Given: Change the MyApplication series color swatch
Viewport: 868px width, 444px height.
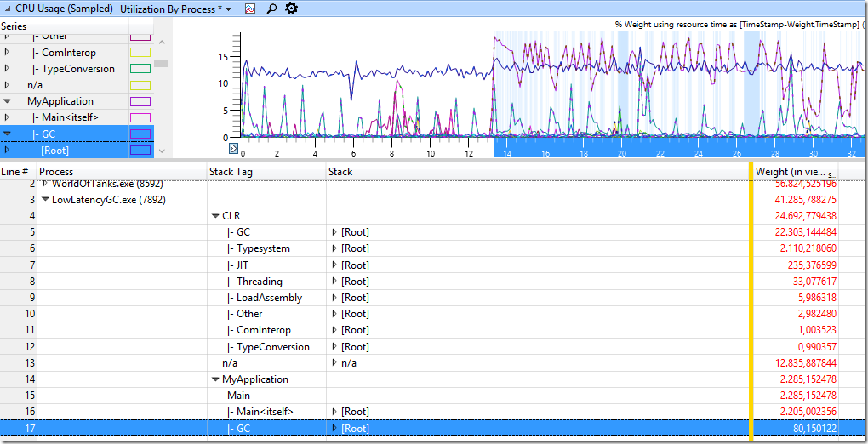Looking at the screenshot, I should [140, 101].
